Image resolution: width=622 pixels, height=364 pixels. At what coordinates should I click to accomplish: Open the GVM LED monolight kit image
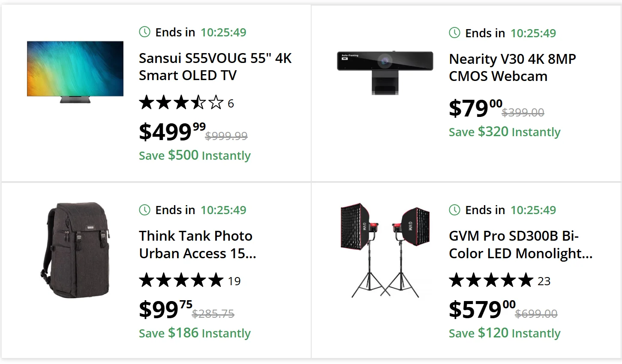coord(385,251)
